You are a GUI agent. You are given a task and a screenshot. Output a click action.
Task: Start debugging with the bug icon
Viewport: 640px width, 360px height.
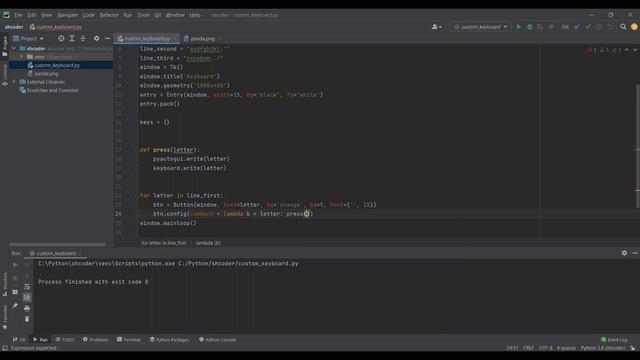click(x=529, y=27)
